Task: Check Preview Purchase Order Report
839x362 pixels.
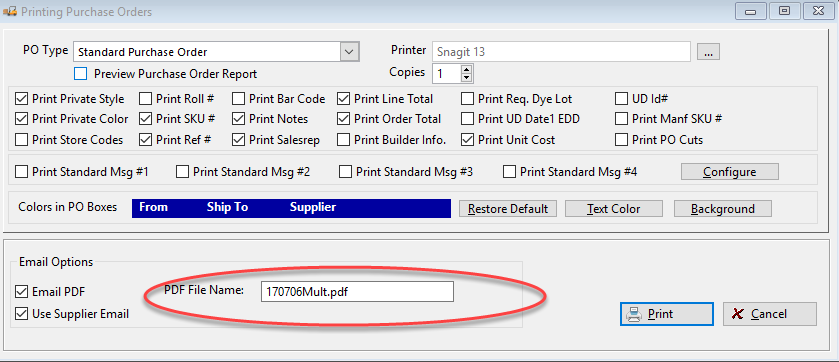Action: coord(81,74)
